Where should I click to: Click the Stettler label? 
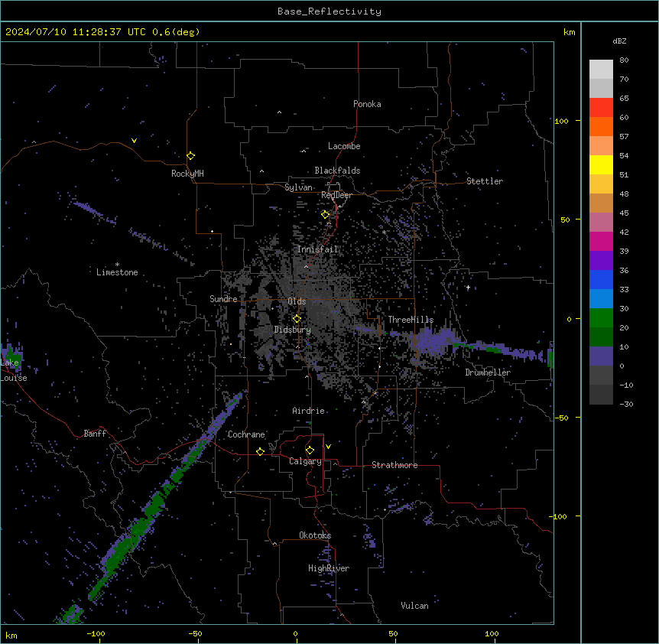tap(485, 181)
